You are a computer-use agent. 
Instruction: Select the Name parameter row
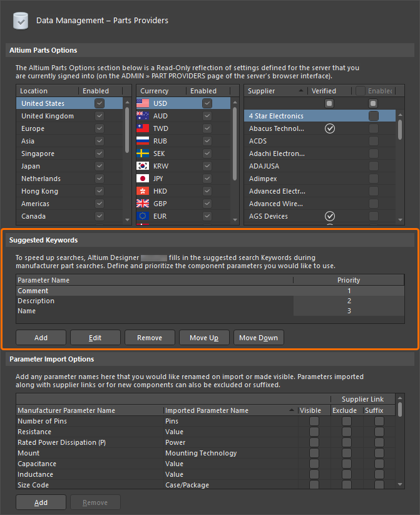pyautogui.click(x=210, y=311)
